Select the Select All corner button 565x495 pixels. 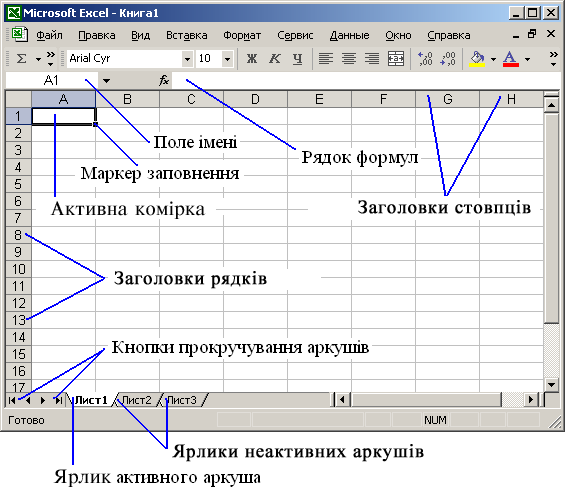(19, 99)
